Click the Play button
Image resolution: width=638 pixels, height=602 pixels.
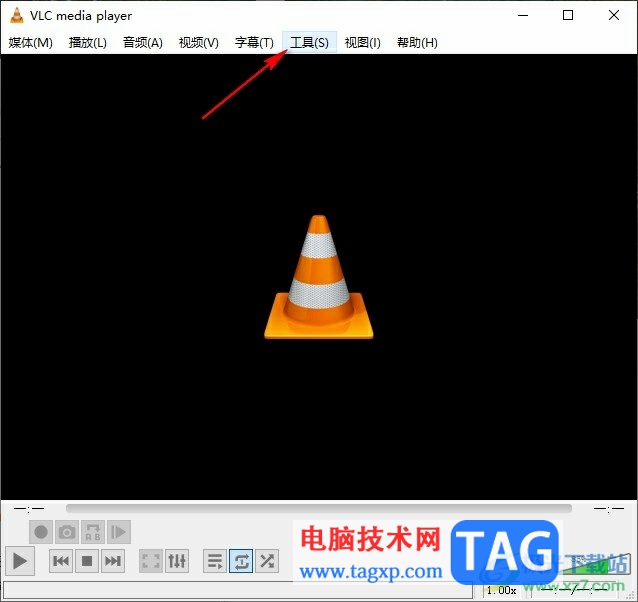pos(20,561)
